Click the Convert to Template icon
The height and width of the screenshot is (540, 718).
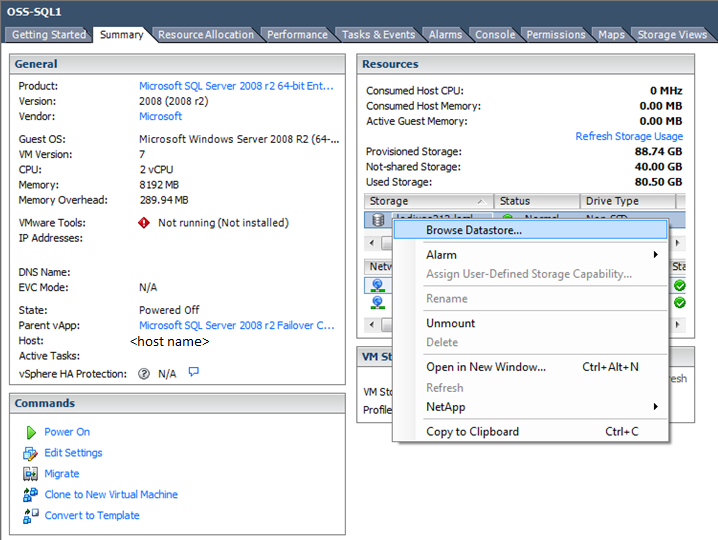point(28,516)
